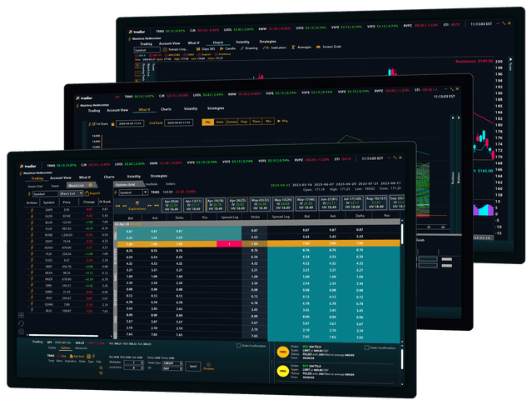Click the yellow TRMS order badge at the top of the orders list
The height and width of the screenshot is (405, 532).
pyautogui.click(x=282, y=352)
